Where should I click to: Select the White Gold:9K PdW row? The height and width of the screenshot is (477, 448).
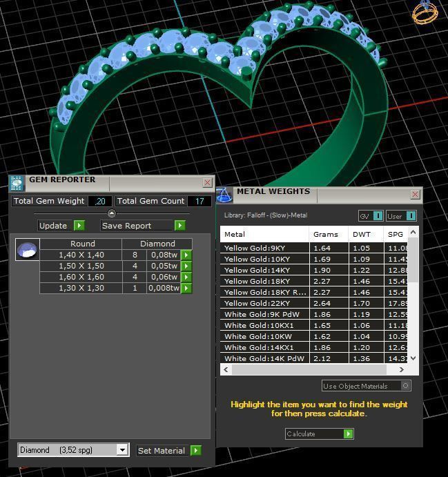313,314
